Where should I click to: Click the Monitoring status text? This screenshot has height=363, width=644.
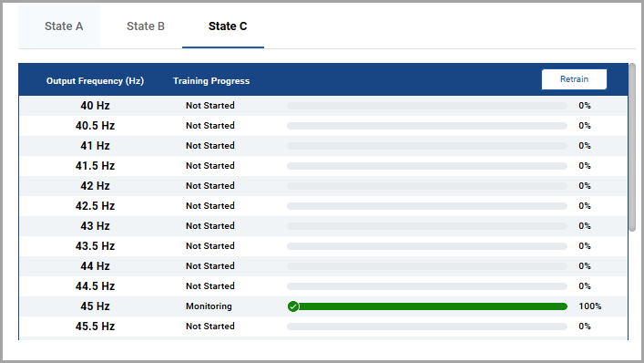point(209,306)
